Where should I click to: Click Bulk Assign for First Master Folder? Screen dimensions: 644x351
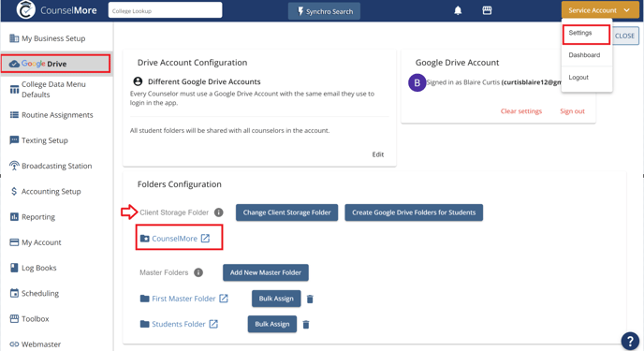pyautogui.click(x=276, y=299)
